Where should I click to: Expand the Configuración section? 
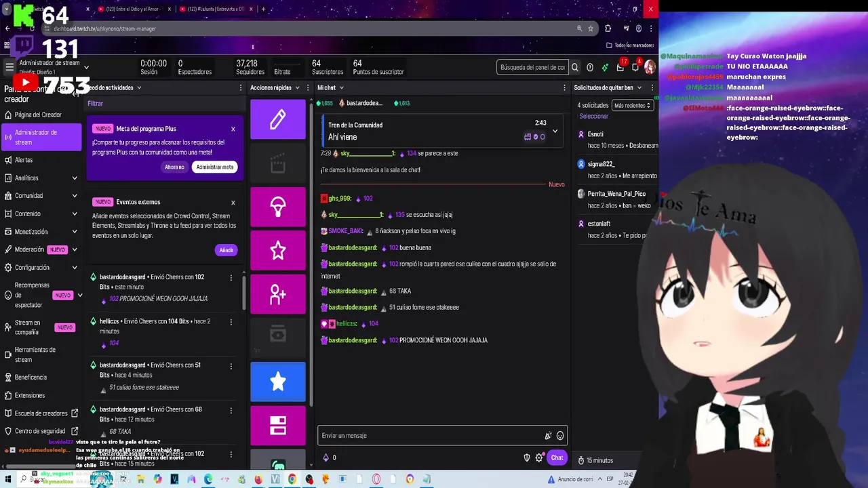click(75, 268)
